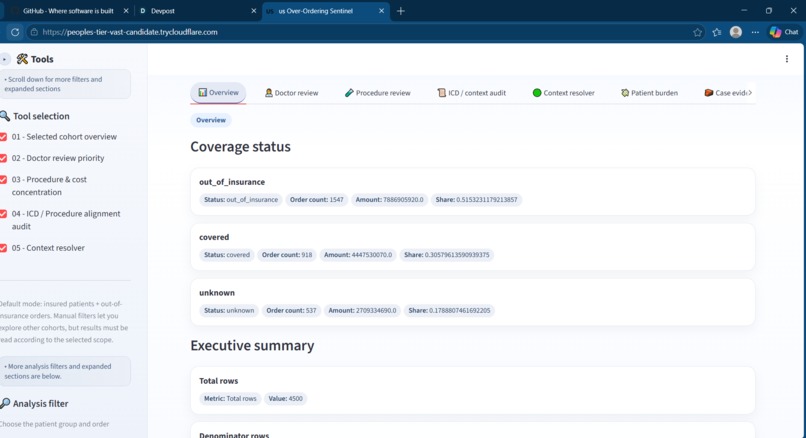The image size is (806, 438).
Task: Reload the page with the refresh icon
Action: tap(15, 32)
